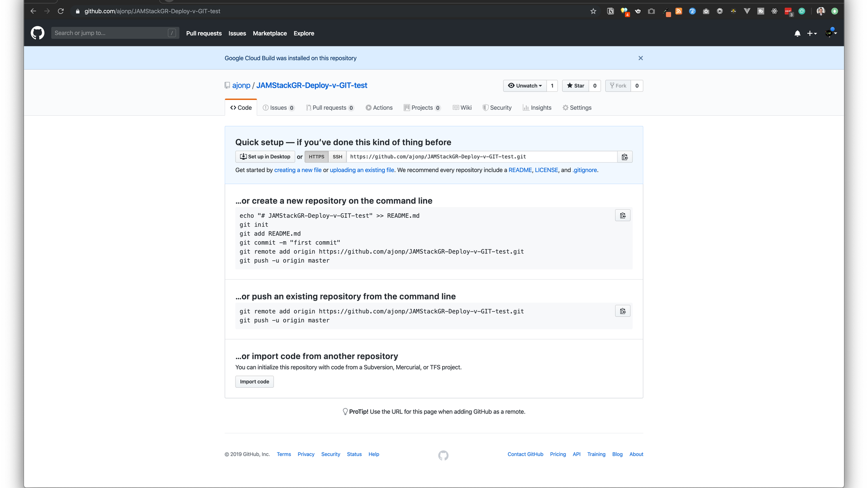Open the plus create-new dropdown
Image resolution: width=868 pixels, height=488 pixels.
click(812, 33)
